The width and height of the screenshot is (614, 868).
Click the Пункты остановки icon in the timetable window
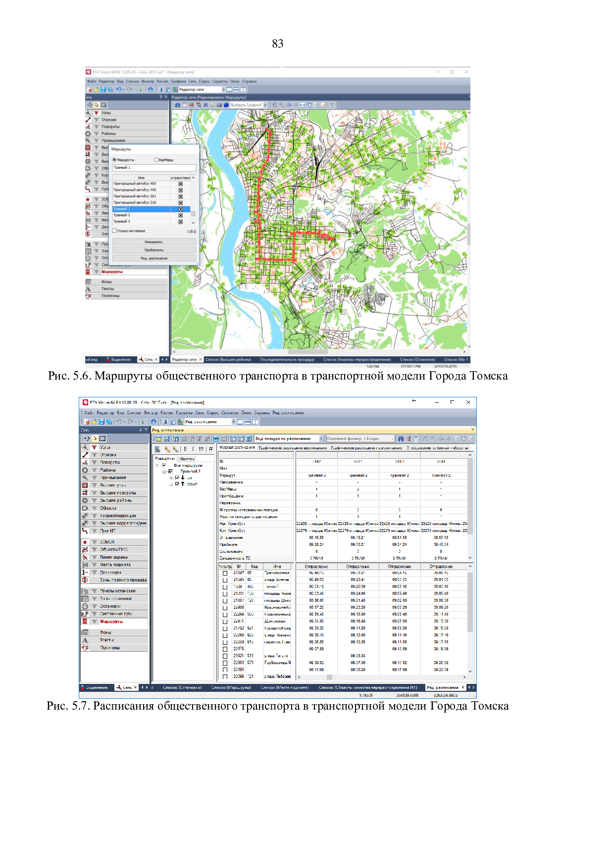[85, 591]
